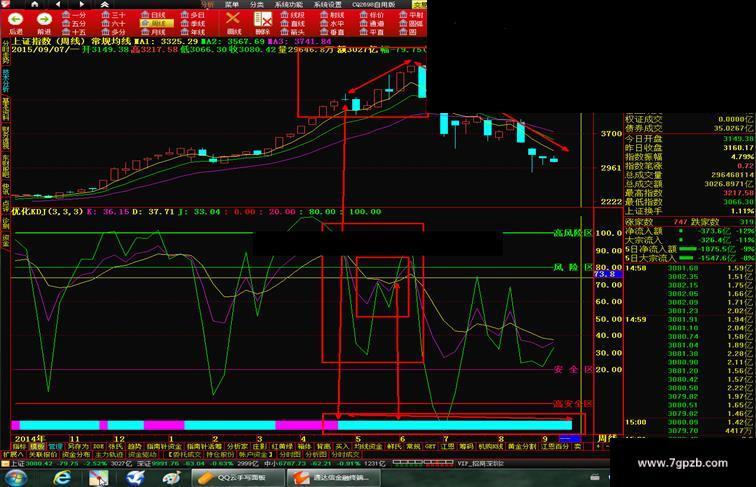Open the 关联报价 related quotes tab
This screenshot has width=756, height=487.
point(43,455)
